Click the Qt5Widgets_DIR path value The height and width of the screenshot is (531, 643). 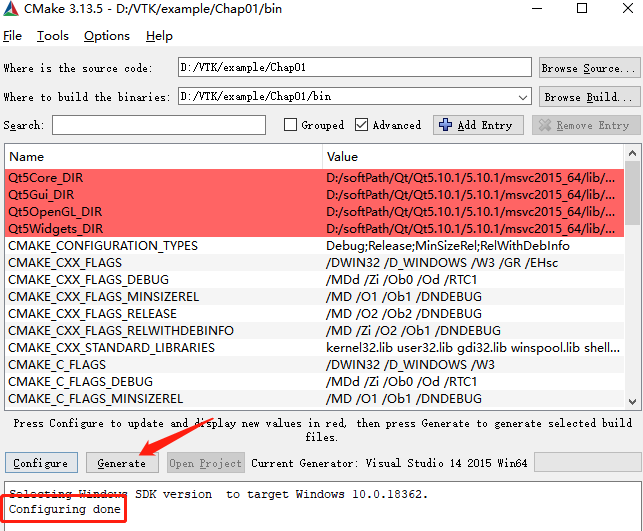(470, 228)
